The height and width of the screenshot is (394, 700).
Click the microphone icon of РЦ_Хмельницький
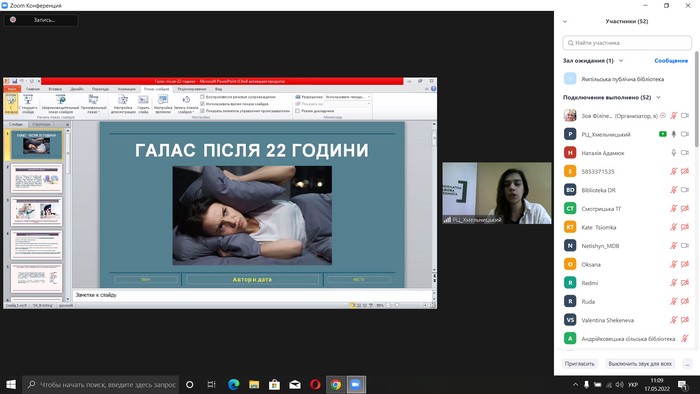[674, 134]
